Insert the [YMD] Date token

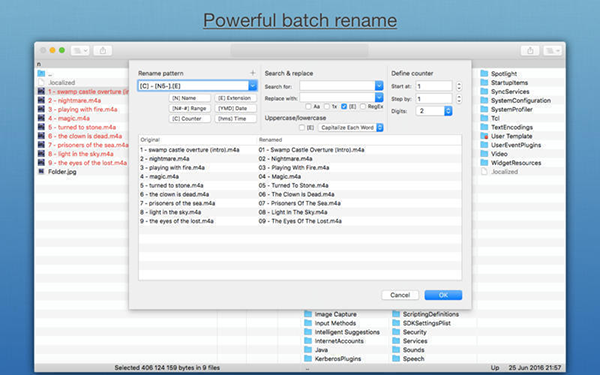pyautogui.click(x=235, y=108)
